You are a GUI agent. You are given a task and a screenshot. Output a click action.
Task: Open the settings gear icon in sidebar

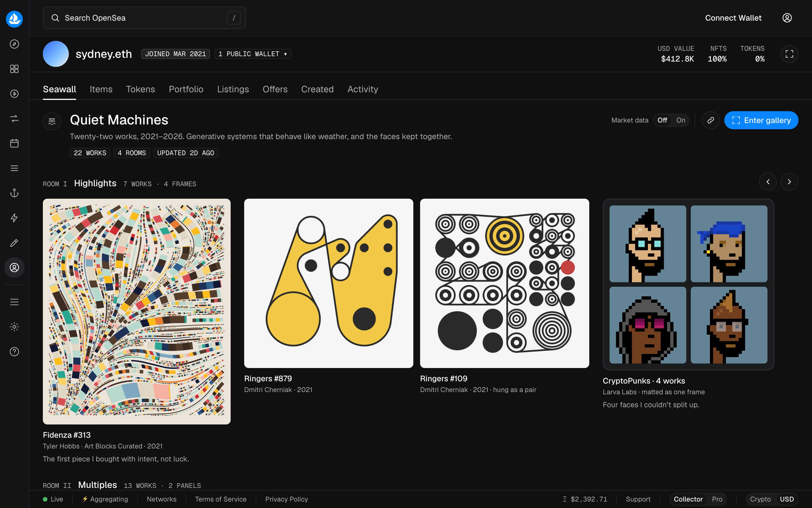[14, 327]
